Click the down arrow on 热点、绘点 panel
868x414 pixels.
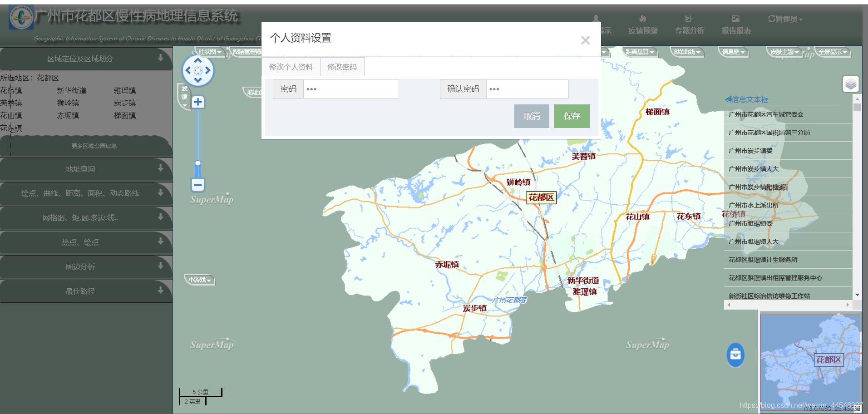160,241
